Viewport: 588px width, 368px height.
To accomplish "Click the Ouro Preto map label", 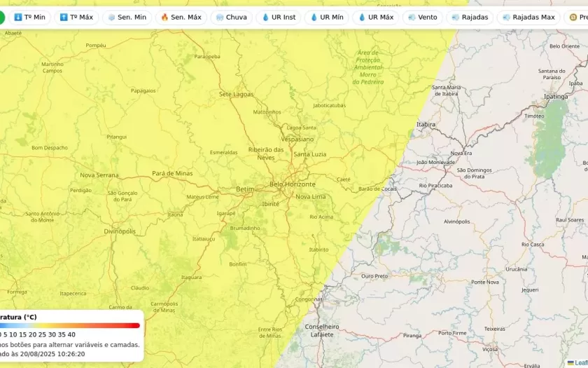I will tap(374, 276).
